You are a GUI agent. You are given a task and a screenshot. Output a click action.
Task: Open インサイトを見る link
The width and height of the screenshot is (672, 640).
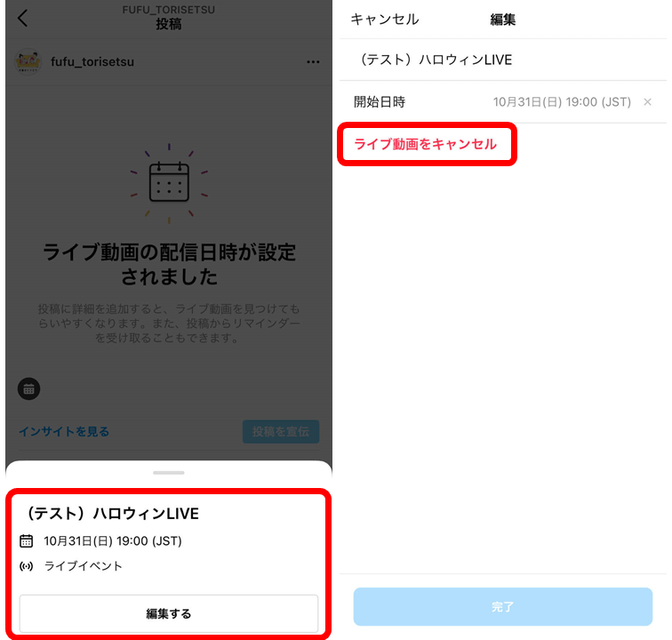pos(64,431)
